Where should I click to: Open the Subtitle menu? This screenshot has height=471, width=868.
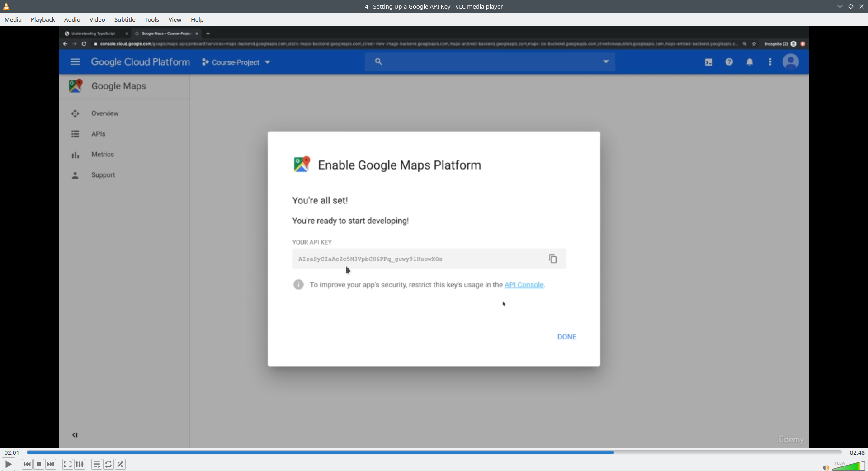125,19
